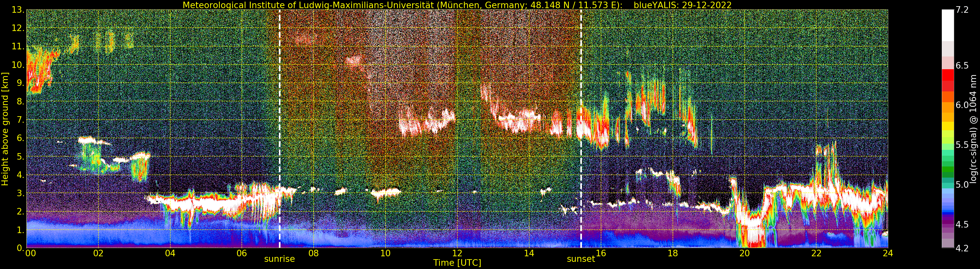
Task: Click the height axis tick label '6.'
Action: 20,138
